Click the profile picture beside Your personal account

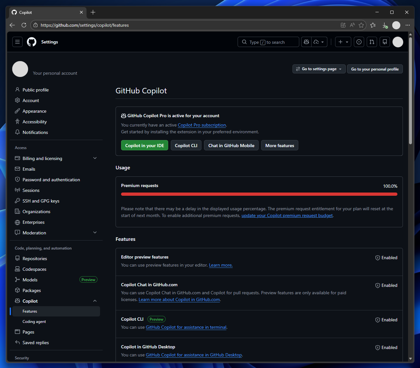coord(20,69)
